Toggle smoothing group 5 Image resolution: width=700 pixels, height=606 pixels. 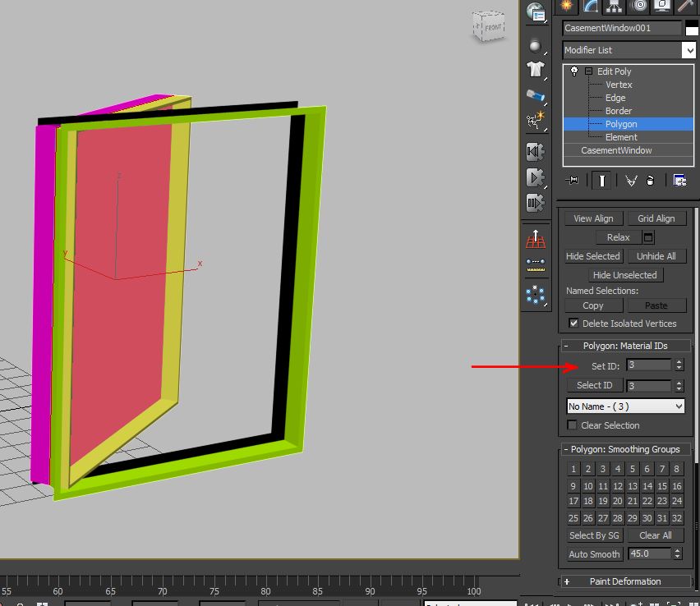[x=632, y=468]
